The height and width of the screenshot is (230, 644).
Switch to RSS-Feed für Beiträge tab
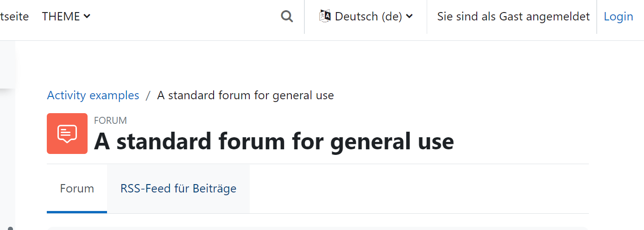[x=178, y=189]
